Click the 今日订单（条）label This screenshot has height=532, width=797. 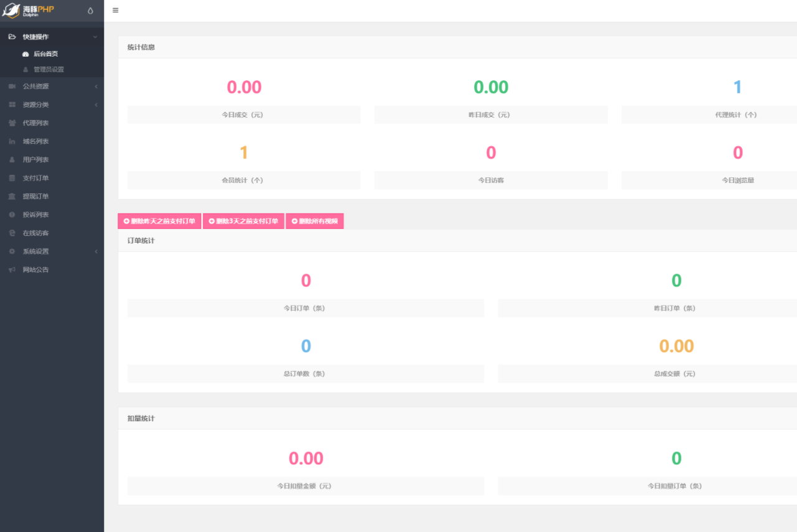pos(304,309)
